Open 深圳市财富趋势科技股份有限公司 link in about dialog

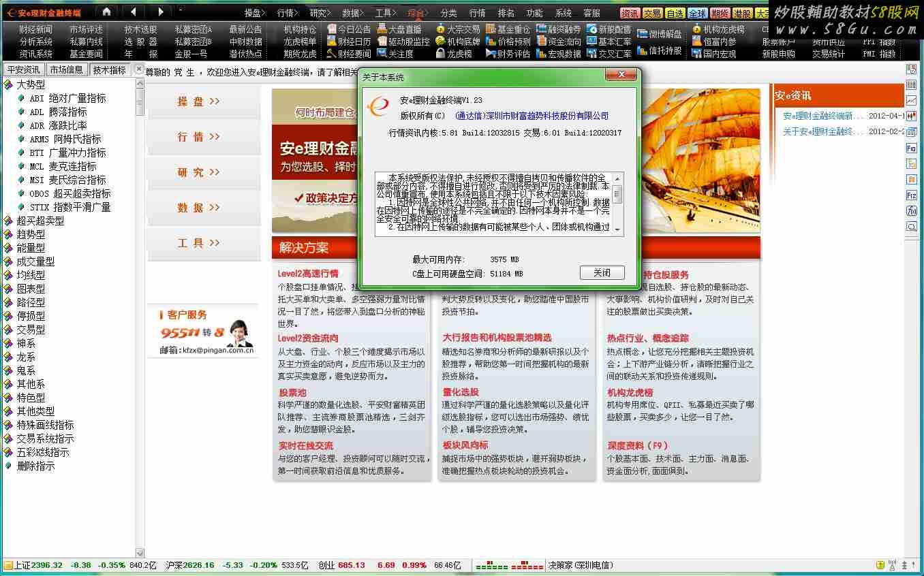click(532, 116)
